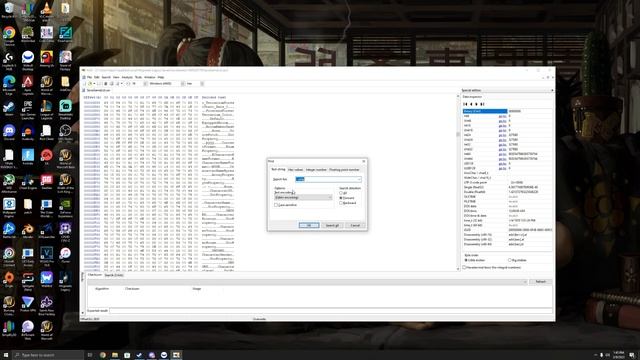
Task: Select the Checksums bottom tab
Action: [x=95, y=276]
